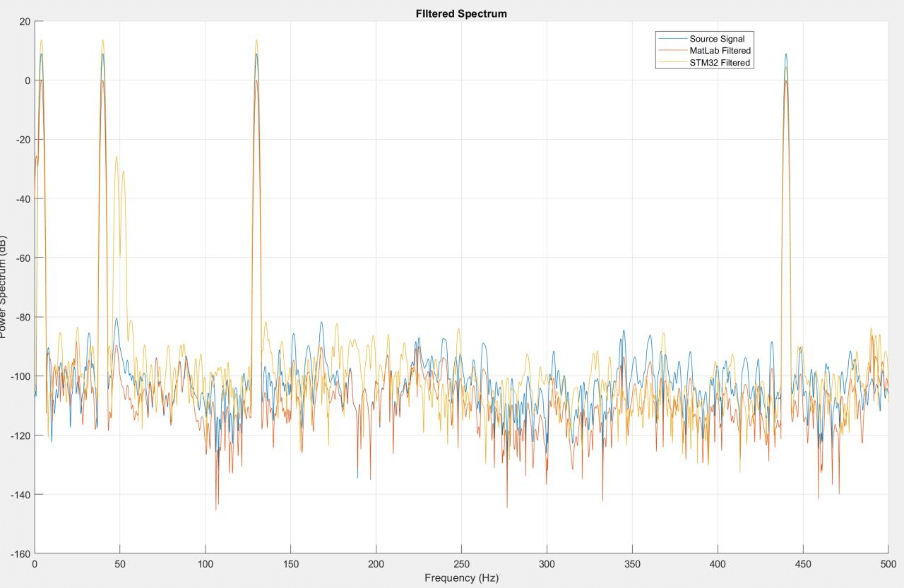The width and height of the screenshot is (904, 588).
Task: Click the 20 tick label on y-axis
Action: tap(24, 21)
